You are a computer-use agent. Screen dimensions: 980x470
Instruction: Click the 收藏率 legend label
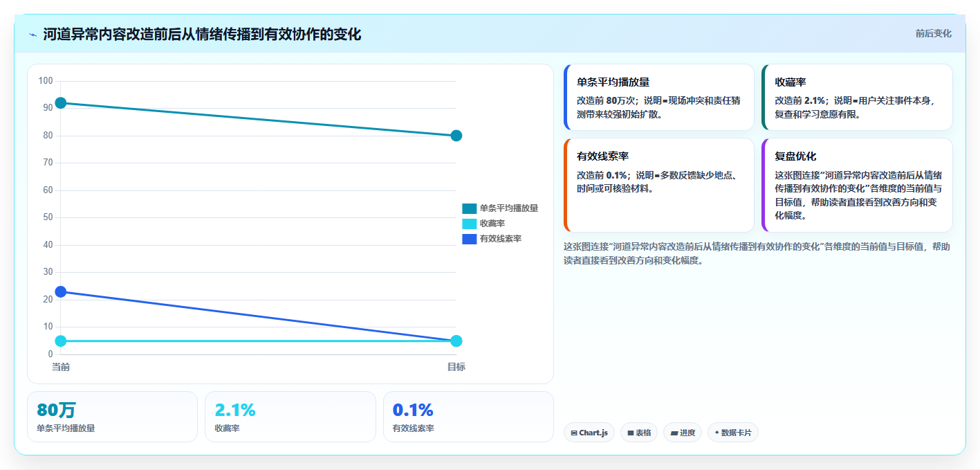pos(492,224)
